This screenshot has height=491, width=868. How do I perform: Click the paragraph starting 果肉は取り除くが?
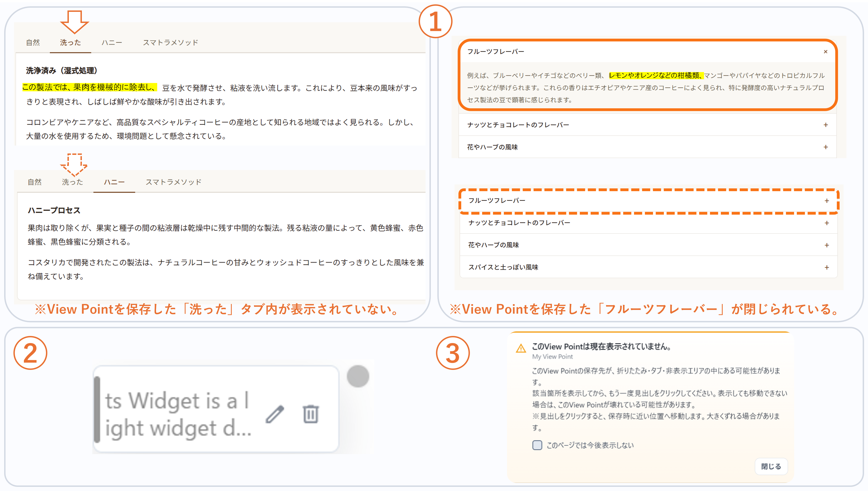(x=225, y=235)
